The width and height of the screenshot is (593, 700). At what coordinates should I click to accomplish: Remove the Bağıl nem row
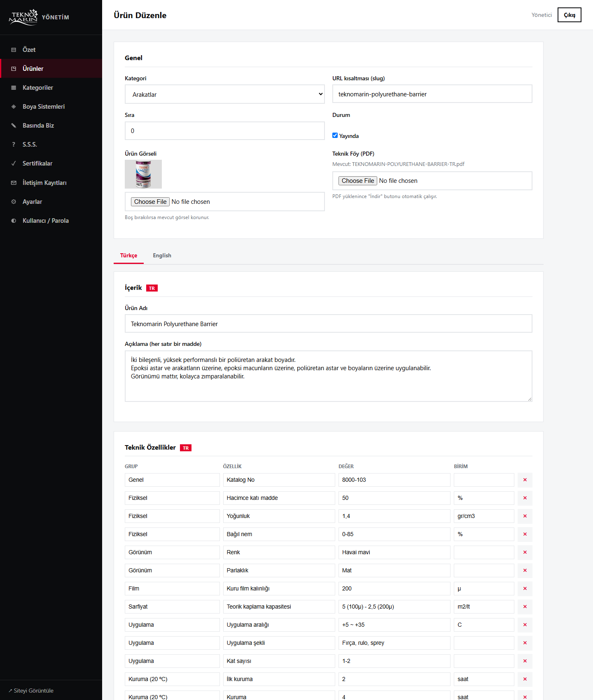pyautogui.click(x=525, y=534)
